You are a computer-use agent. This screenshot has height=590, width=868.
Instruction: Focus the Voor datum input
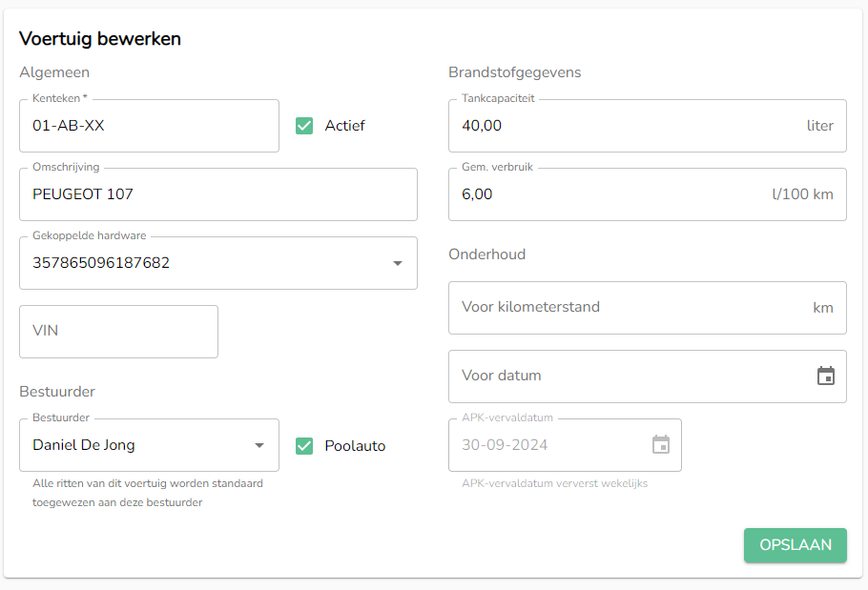pos(625,376)
